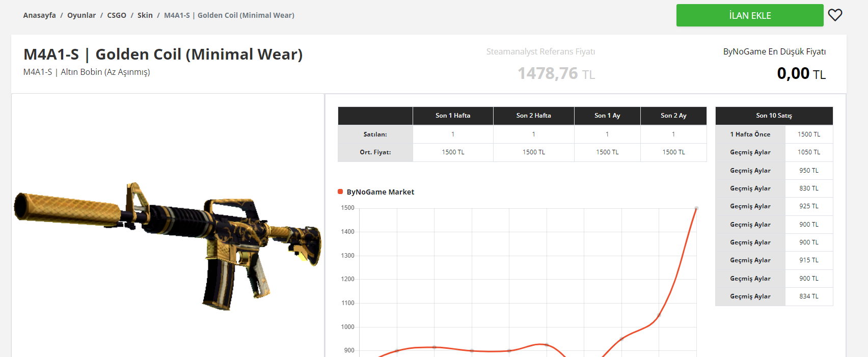This screenshot has width=868, height=357.
Task: Click Son 1 Ay column header
Action: pos(607,116)
